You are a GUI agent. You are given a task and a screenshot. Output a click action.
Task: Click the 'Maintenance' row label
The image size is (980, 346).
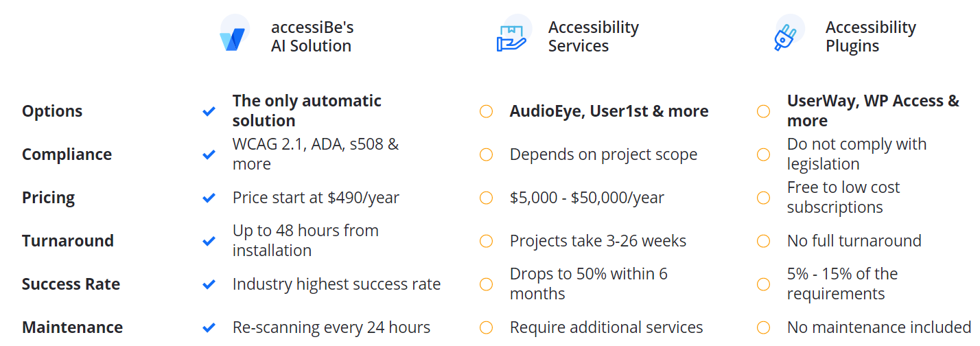[x=72, y=327]
